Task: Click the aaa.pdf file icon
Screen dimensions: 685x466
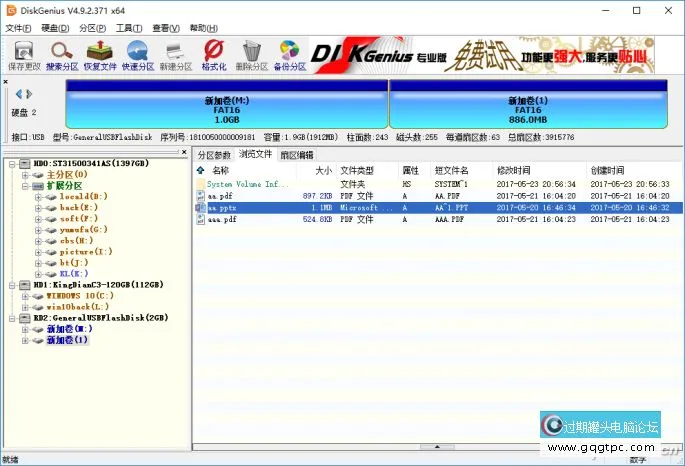Action: 201,219
